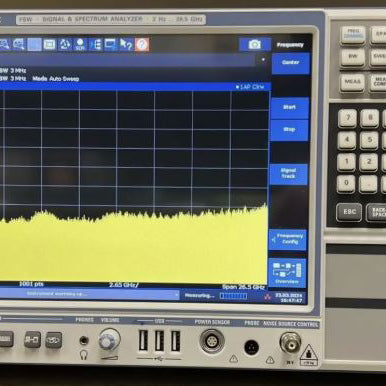Push the front panel key left of headphone jack

pos(54,340)
